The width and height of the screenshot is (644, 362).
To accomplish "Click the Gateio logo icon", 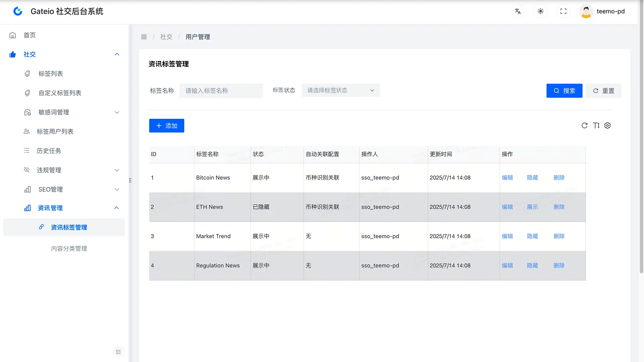I will tap(18, 11).
